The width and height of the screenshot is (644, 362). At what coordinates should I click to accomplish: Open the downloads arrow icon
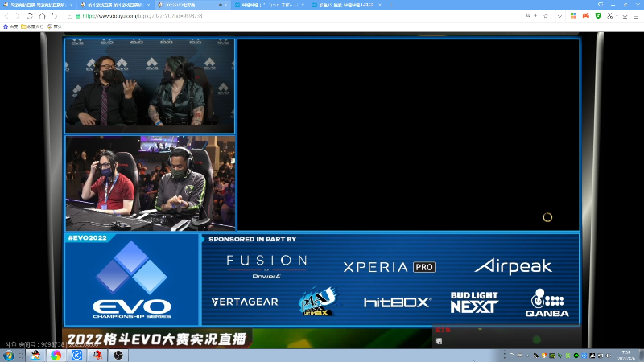[x=625, y=16]
